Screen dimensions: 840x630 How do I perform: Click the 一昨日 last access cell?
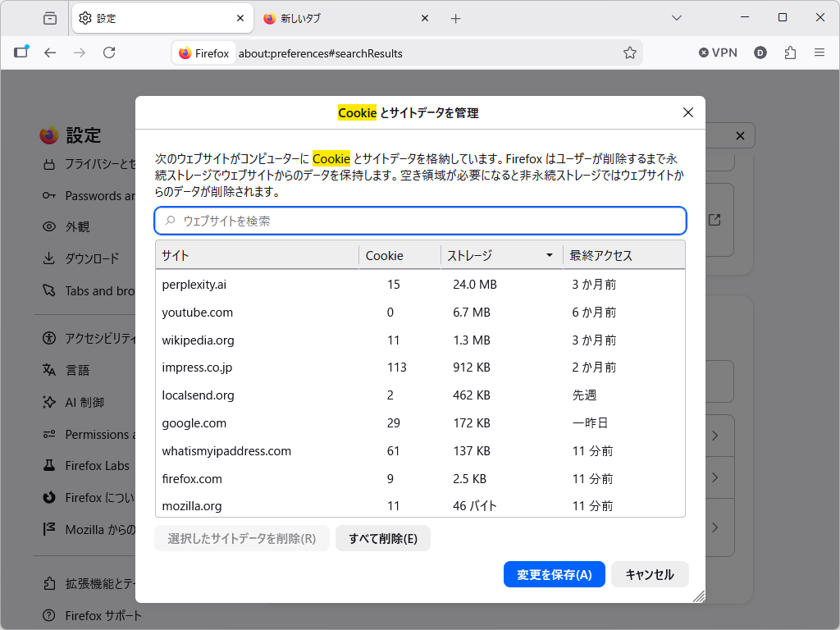pyautogui.click(x=590, y=423)
